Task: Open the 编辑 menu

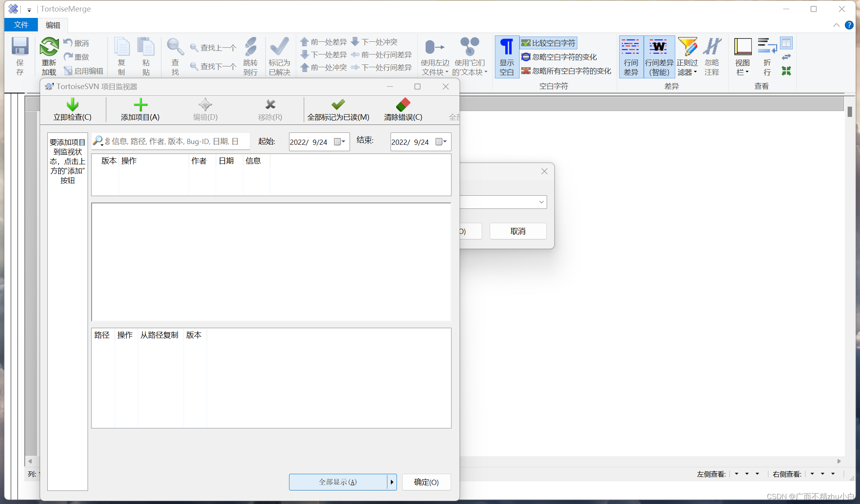Action: click(52, 25)
